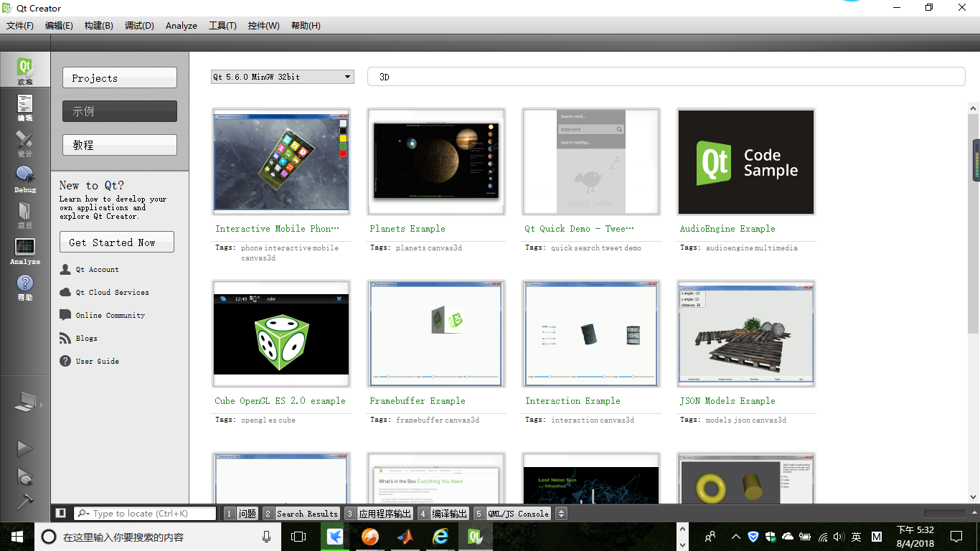Open the Interaction Example thumbnail
Screen dimensions: 980x551
(591, 334)
